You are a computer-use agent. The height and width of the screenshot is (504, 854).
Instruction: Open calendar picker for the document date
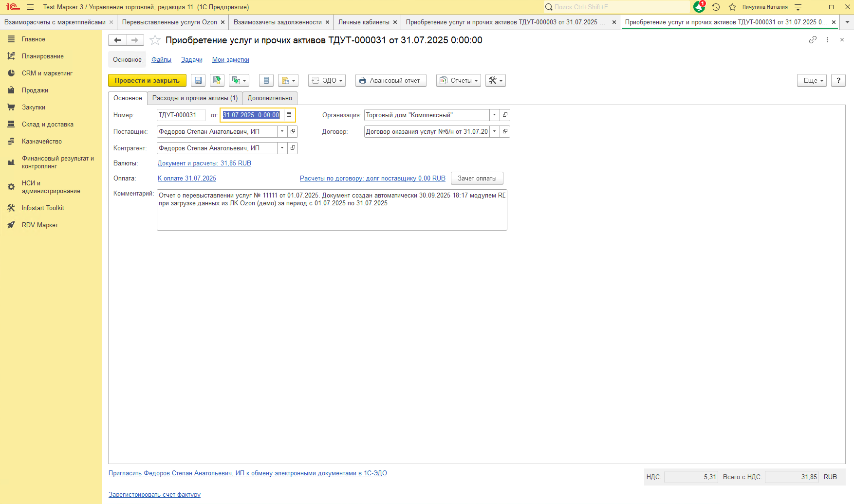coord(289,115)
